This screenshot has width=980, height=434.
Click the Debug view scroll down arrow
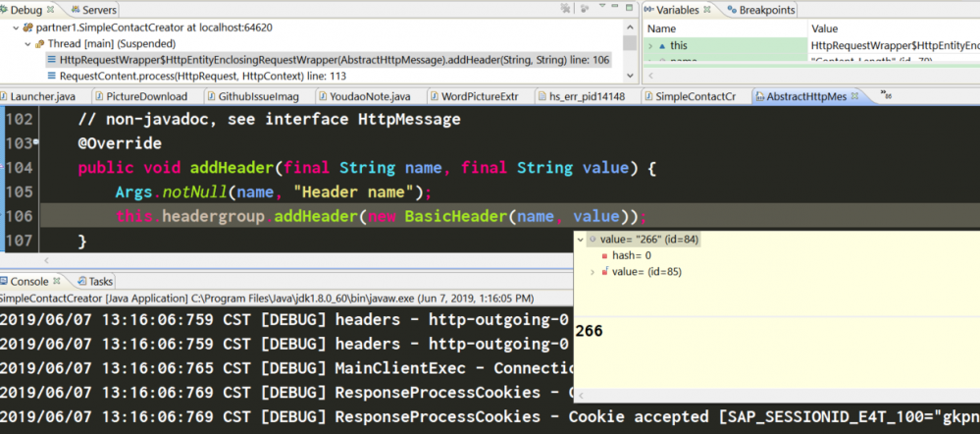click(630, 76)
